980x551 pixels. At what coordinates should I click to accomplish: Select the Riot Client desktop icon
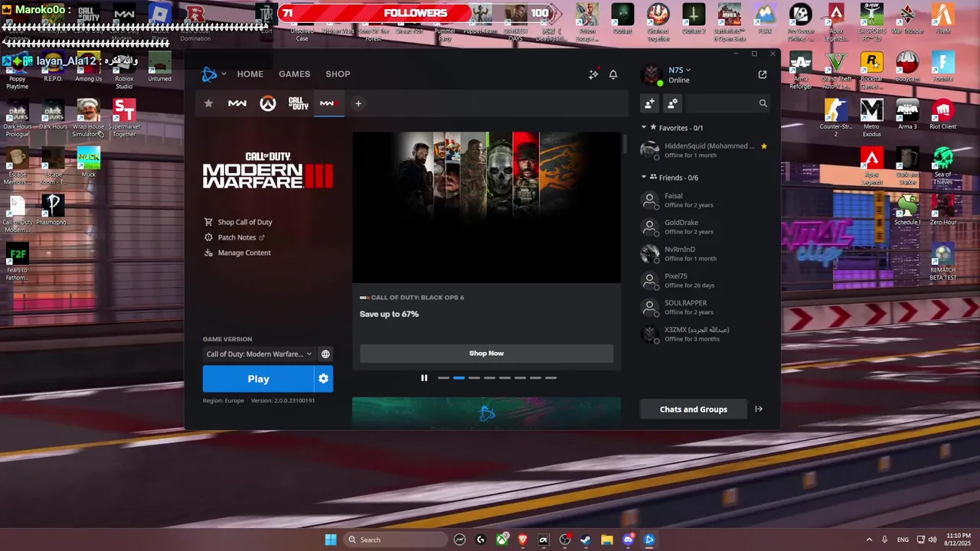942,115
